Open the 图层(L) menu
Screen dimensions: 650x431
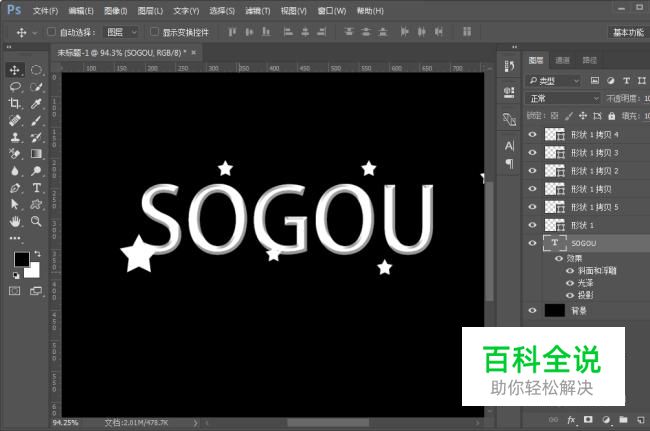[x=150, y=11]
